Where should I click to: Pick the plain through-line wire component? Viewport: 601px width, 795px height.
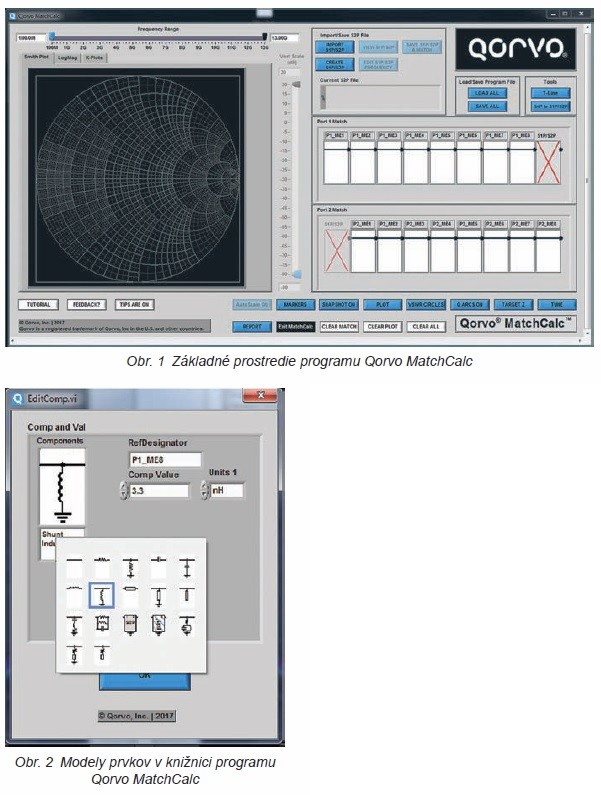tap(75, 567)
